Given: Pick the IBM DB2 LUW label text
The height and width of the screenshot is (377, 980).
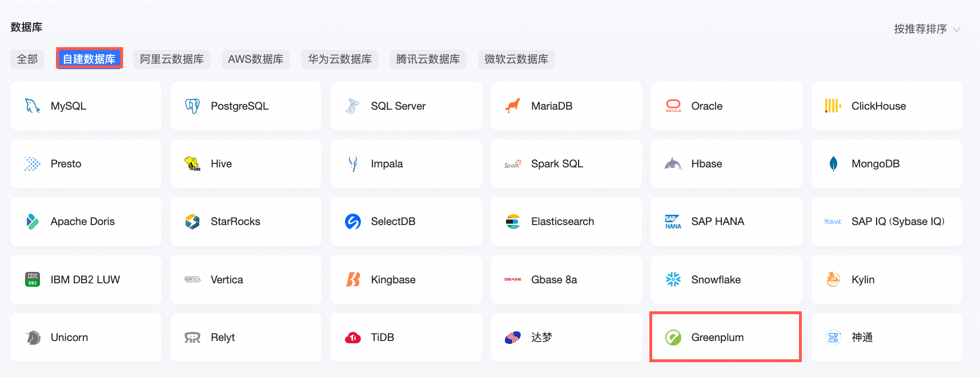Looking at the screenshot, I should [x=85, y=280].
